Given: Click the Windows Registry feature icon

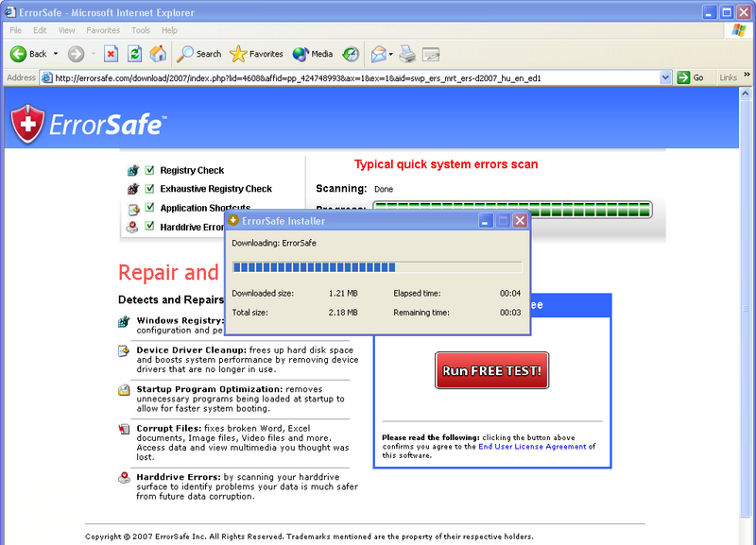Looking at the screenshot, I should (x=124, y=321).
